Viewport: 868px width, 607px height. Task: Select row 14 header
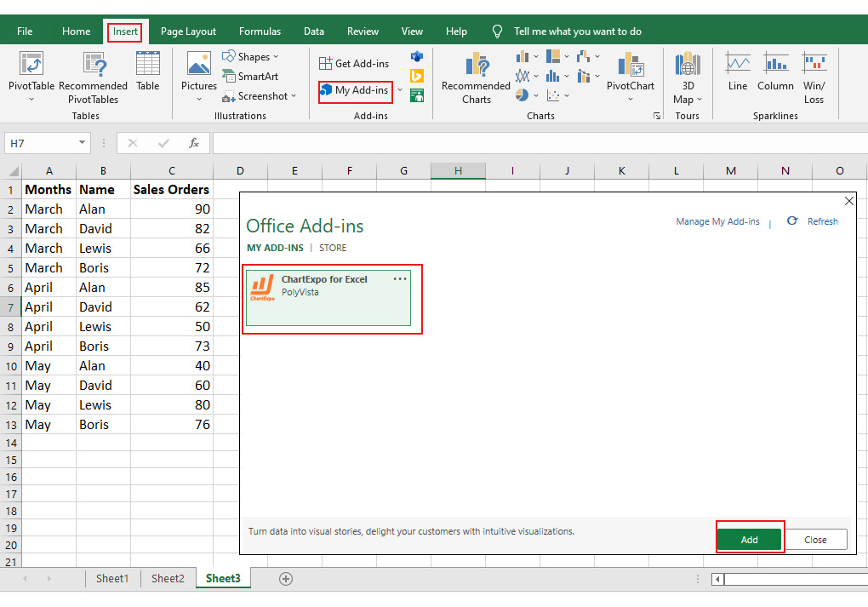pyautogui.click(x=11, y=443)
